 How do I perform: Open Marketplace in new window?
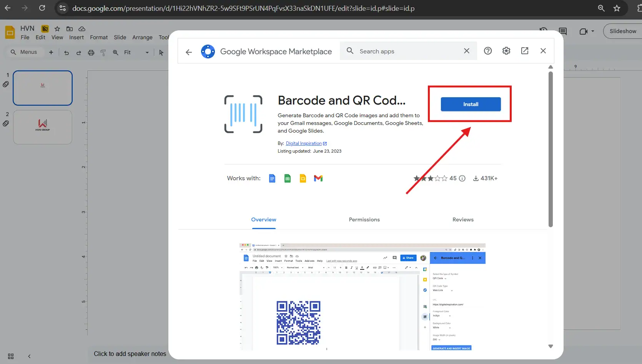click(x=525, y=51)
